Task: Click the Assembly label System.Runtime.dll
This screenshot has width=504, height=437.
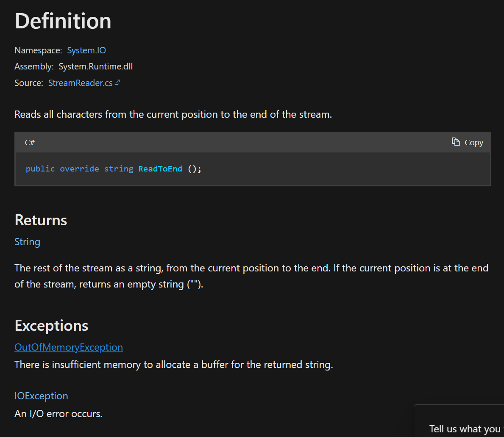Action: coord(95,66)
